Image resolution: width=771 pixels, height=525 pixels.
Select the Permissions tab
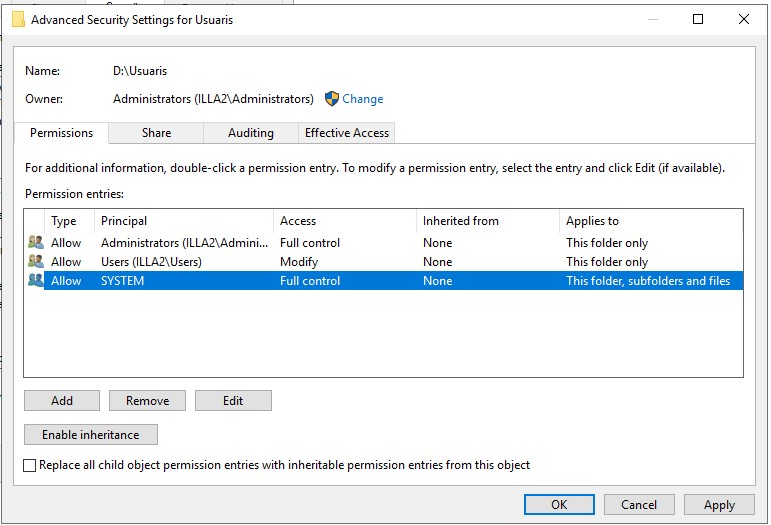[x=61, y=133]
